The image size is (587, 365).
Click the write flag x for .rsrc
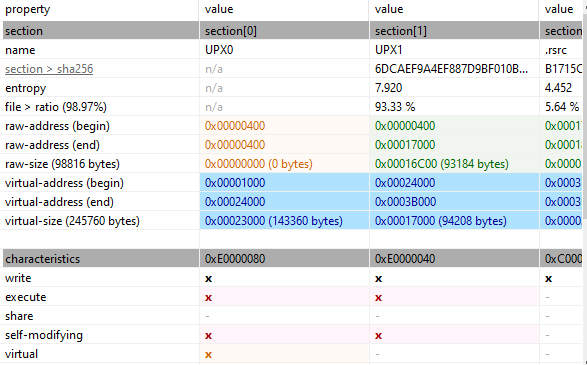click(548, 279)
